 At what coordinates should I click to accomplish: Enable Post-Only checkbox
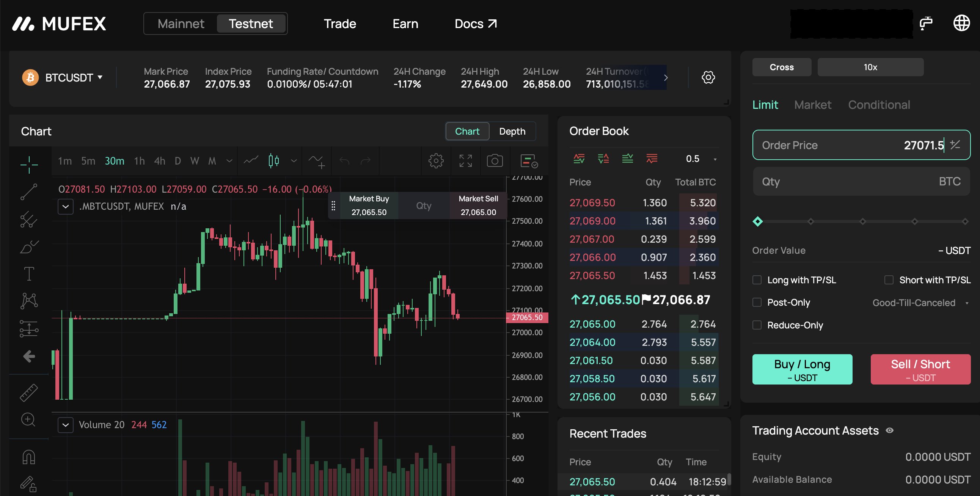click(757, 302)
